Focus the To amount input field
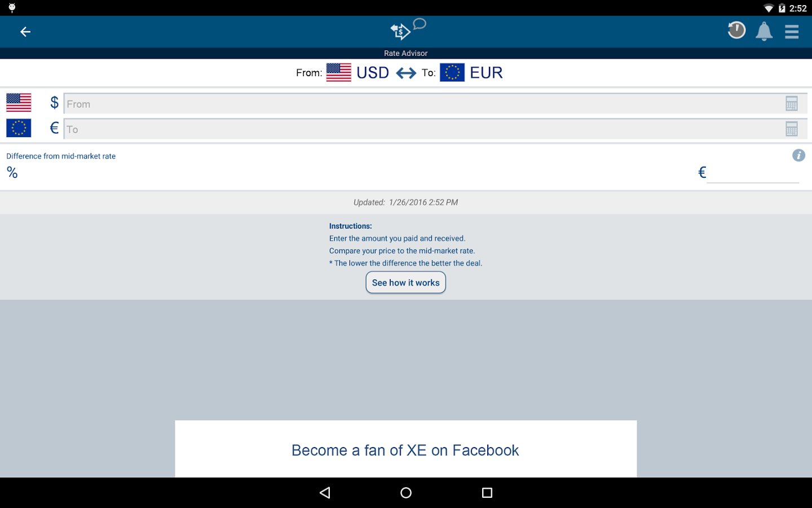812x508 pixels. click(x=435, y=129)
